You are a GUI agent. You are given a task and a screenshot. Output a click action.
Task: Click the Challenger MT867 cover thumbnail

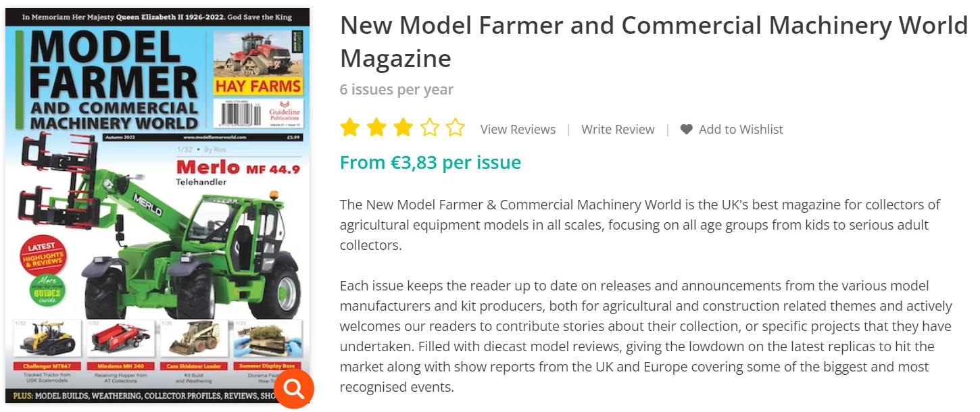47,341
